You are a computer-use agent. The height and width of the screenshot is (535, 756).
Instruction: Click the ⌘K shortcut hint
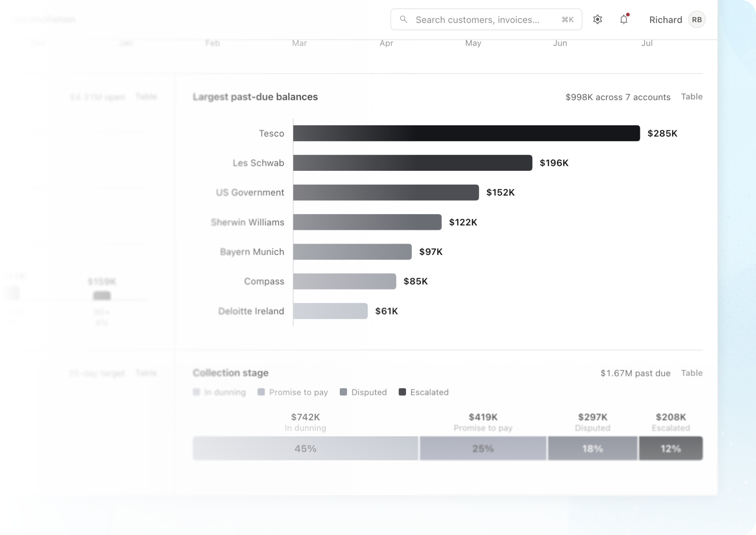point(567,20)
